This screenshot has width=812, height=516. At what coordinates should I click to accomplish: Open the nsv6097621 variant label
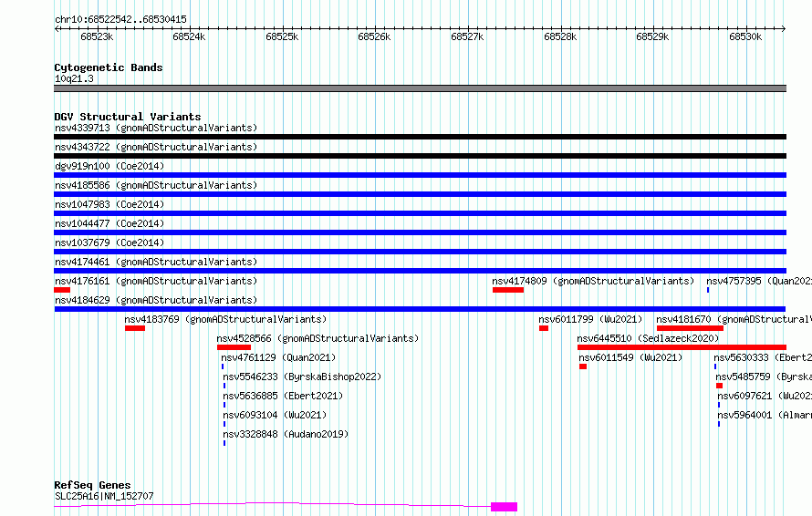pos(765,396)
